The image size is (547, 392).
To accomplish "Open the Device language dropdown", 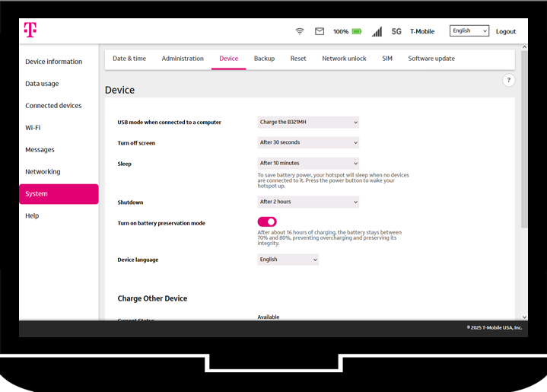I will 288,260.
